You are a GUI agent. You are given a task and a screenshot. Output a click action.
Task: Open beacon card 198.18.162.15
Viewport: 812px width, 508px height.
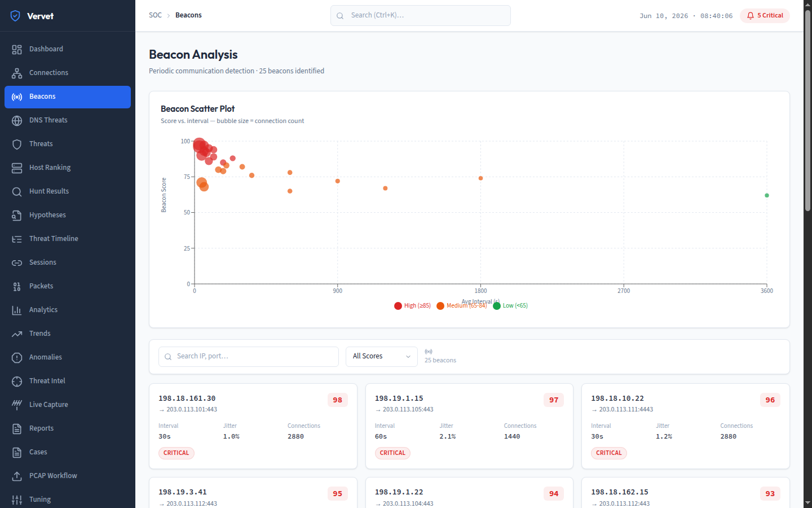click(686, 493)
